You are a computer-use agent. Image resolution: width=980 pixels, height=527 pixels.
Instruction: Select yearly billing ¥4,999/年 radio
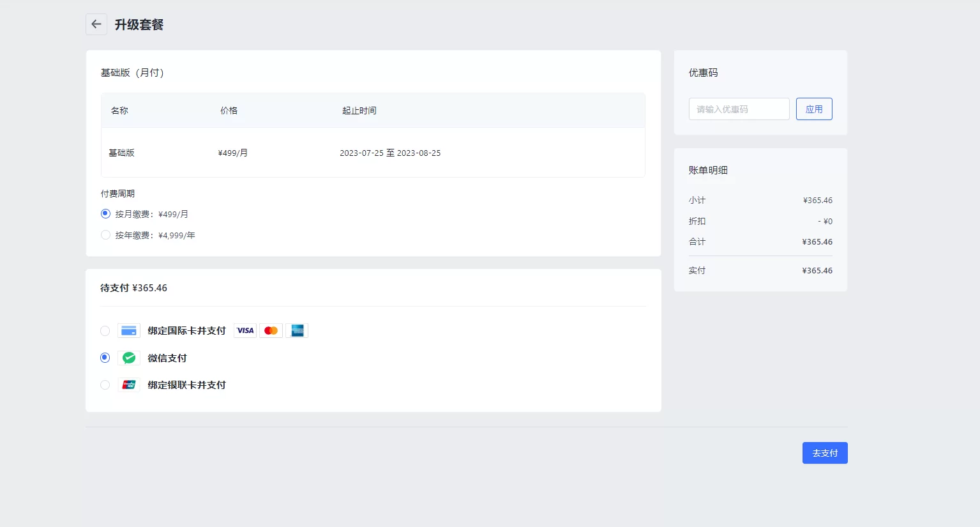(105, 235)
